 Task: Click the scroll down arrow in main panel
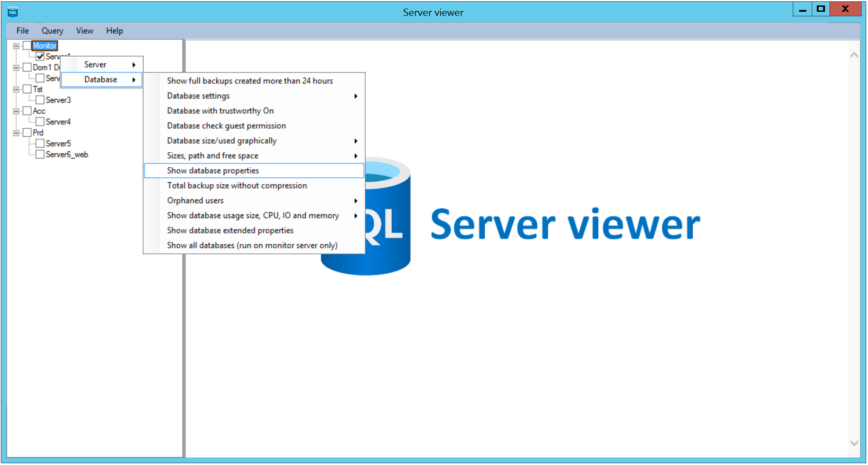click(x=854, y=443)
